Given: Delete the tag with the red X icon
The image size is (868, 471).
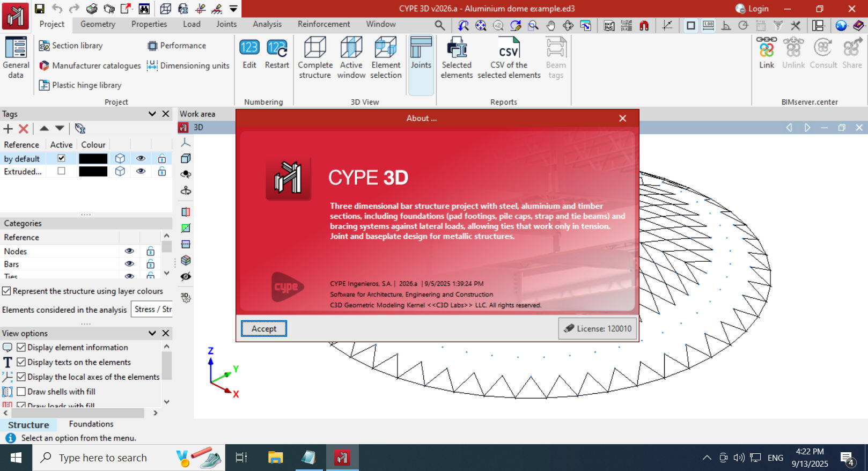Looking at the screenshot, I should click(24, 129).
